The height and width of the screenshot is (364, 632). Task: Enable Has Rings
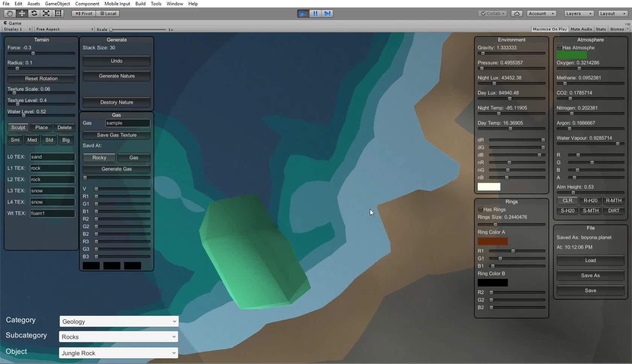(x=480, y=209)
